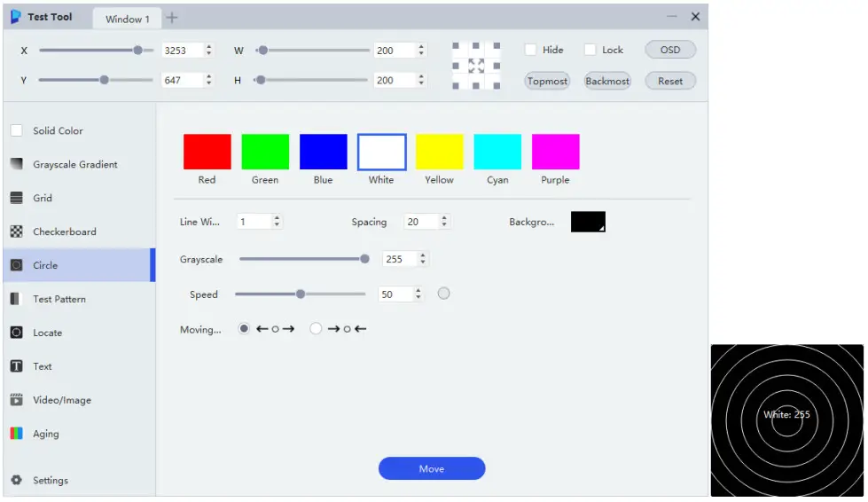Screen dimensions: 868x502
Task: Click the Circle pattern icon
Action: point(17,265)
